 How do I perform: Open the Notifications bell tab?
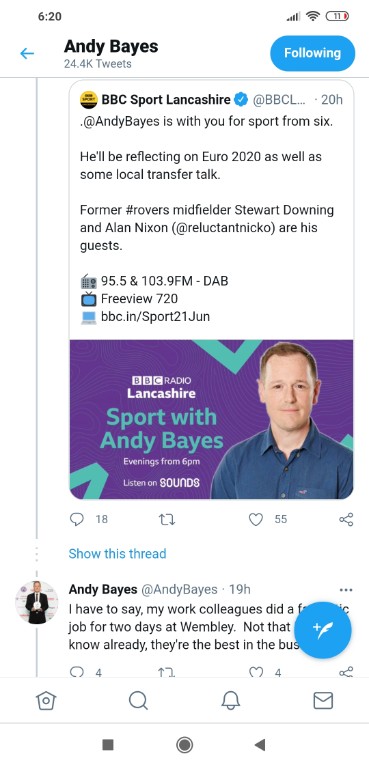point(231,701)
